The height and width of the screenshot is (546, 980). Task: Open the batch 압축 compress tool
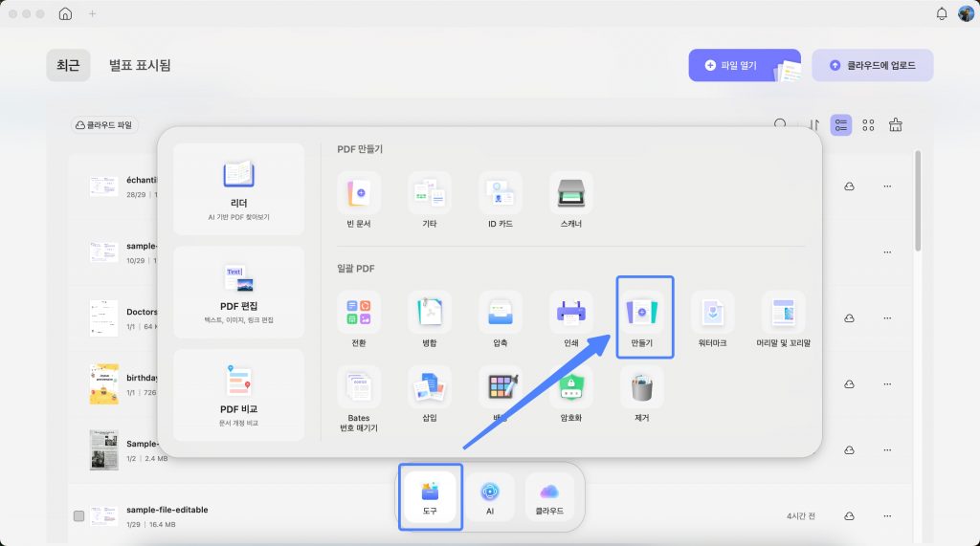click(500, 319)
